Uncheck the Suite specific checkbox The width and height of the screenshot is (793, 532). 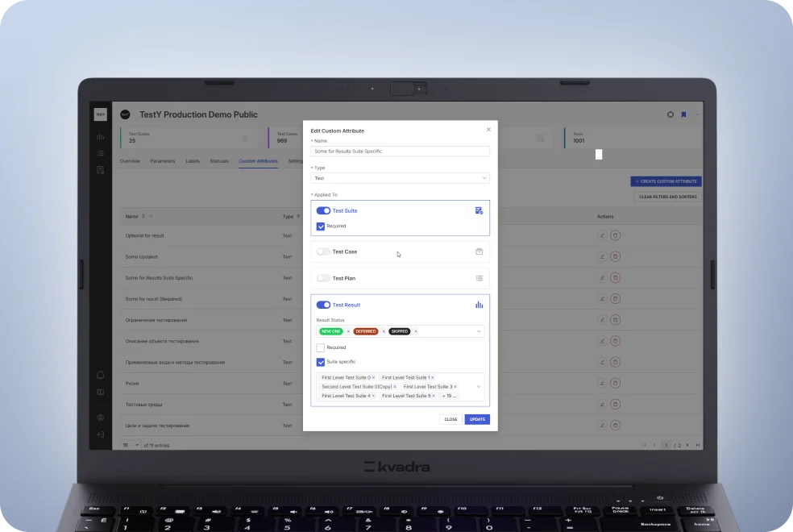point(321,362)
